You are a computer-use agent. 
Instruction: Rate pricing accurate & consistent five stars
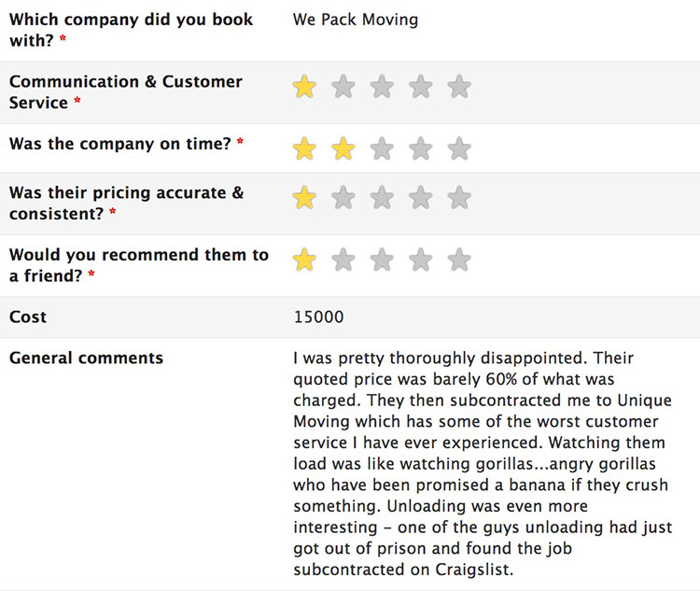coord(459,197)
